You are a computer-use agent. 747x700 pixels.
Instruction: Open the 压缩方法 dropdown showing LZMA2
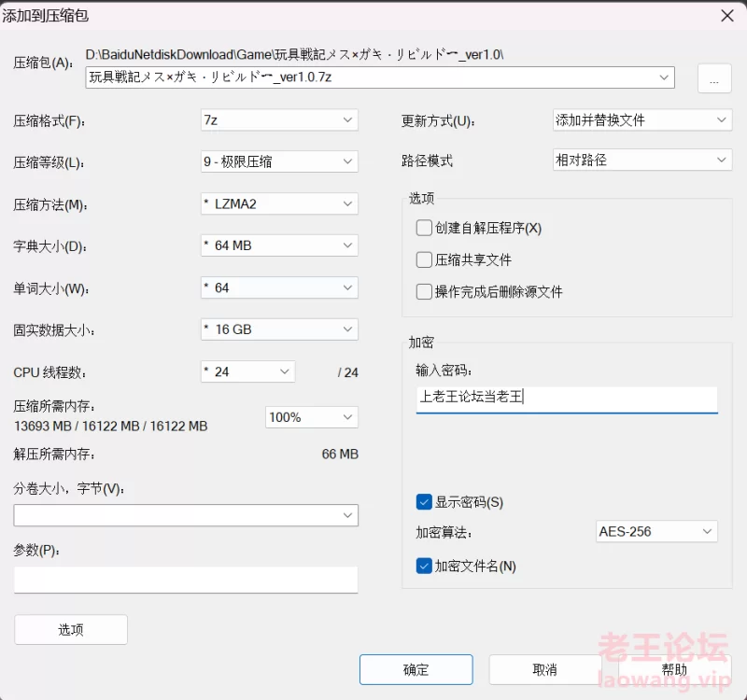[279, 203]
